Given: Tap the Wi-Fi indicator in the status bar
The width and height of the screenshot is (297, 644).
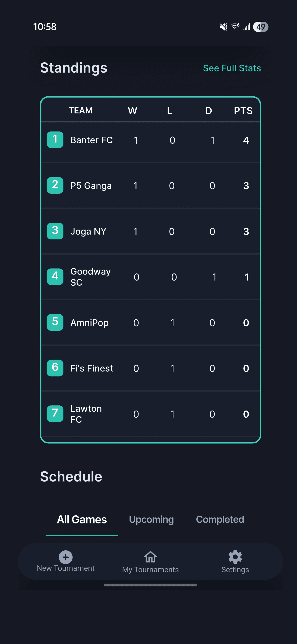Looking at the screenshot, I should pyautogui.click(x=235, y=26).
